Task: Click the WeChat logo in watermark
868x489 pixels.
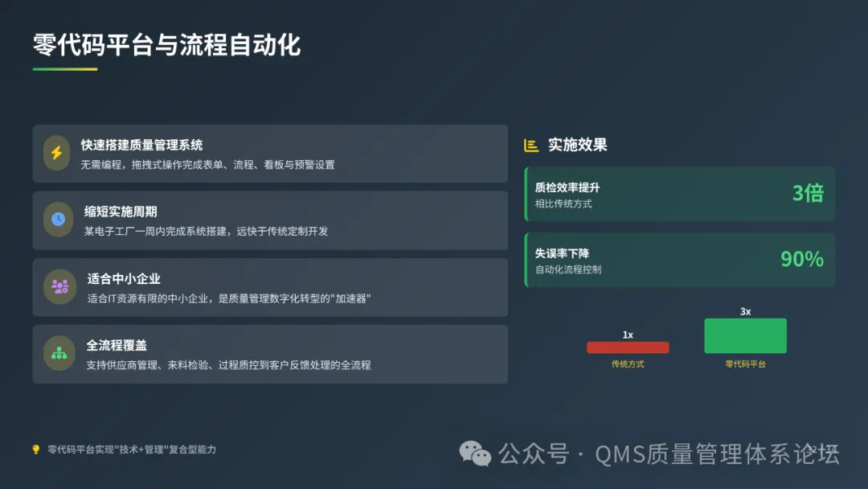Action: pyautogui.click(x=475, y=454)
